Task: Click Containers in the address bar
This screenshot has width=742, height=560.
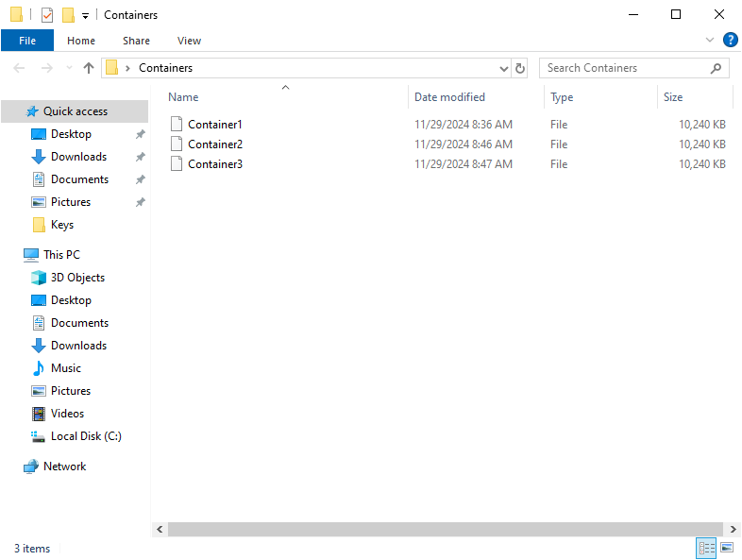Action: [x=165, y=68]
